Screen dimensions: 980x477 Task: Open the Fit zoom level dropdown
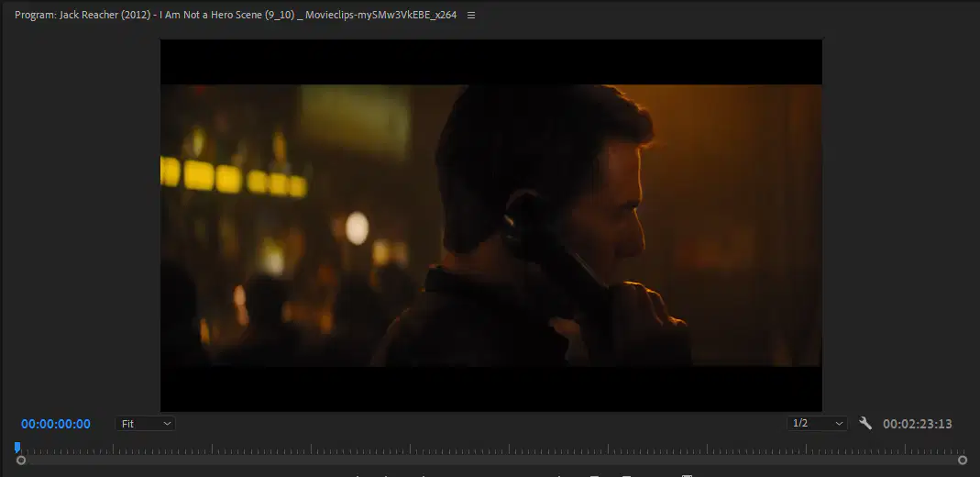tap(145, 424)
